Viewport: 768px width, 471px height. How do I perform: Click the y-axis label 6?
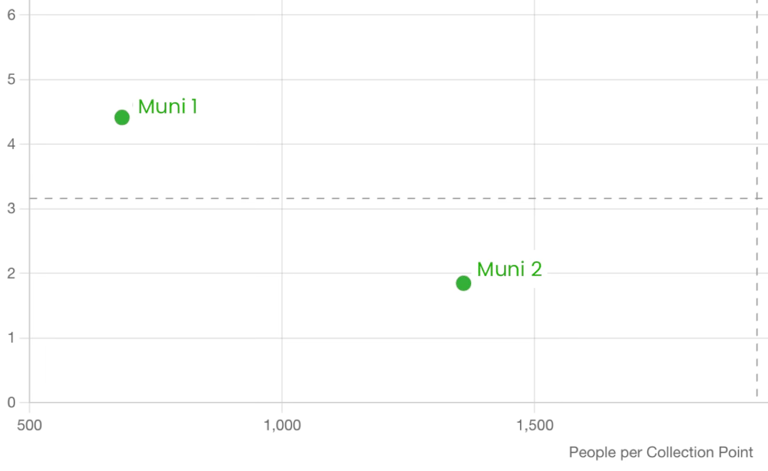pos(11,15)
